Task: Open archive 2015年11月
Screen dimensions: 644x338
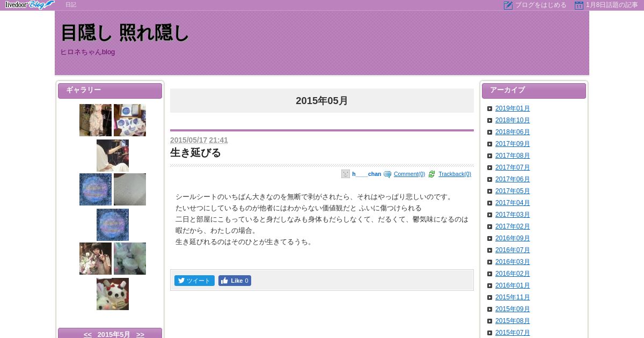Action: (x=513, y=297)
